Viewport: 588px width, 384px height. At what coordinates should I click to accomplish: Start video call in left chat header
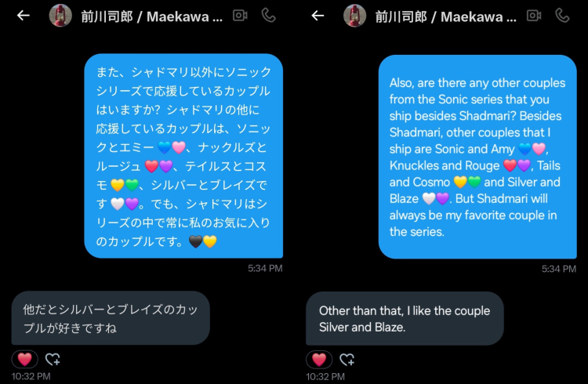pos(240,16)
